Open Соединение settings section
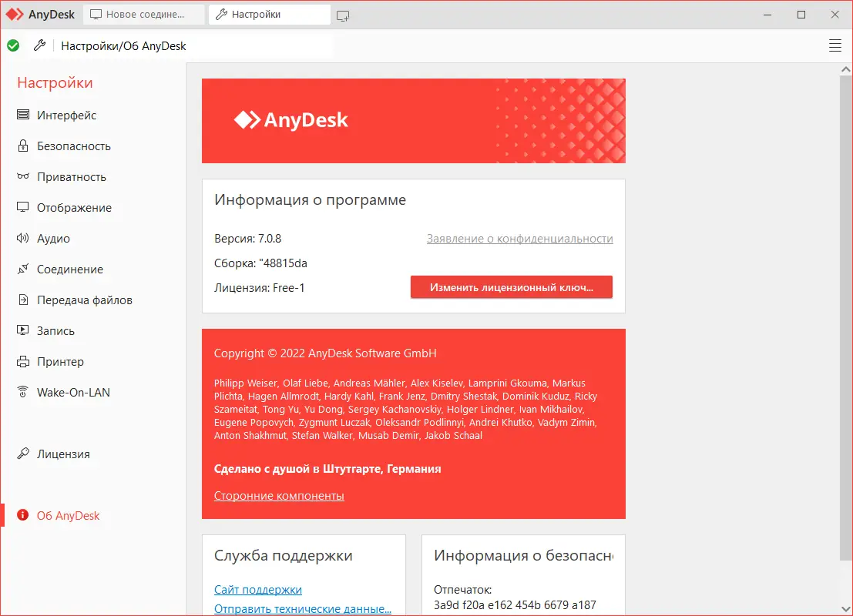The height and width of the screenshot is (616, 853). [x=69, y=269]
